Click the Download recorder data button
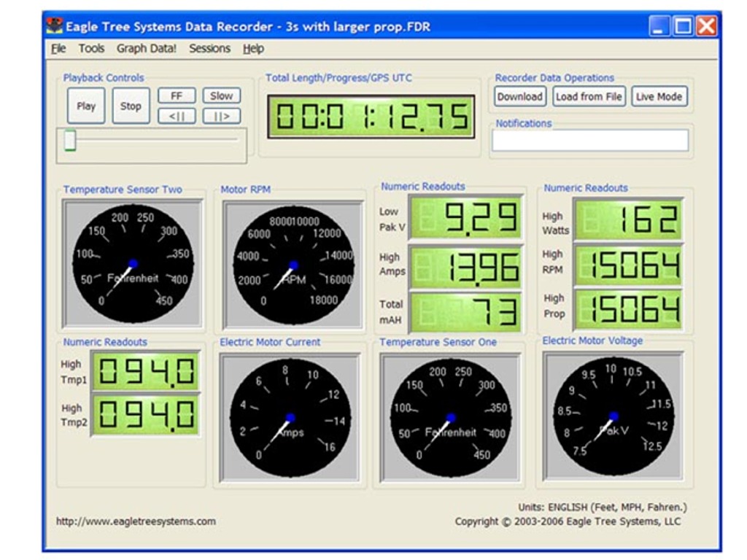The image size is (747, 560). click(519, 96)
